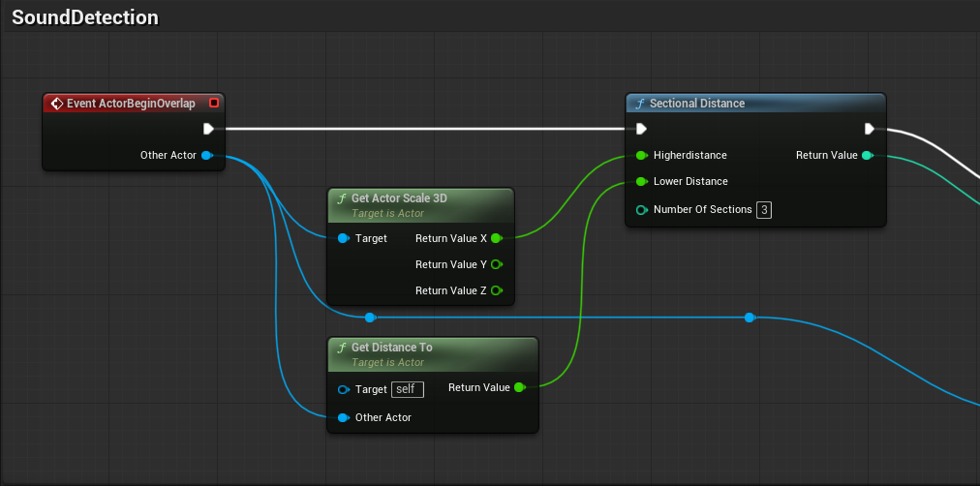
Task: Click the Get Distance To Other Actor pin
Action: coord(343,417)
